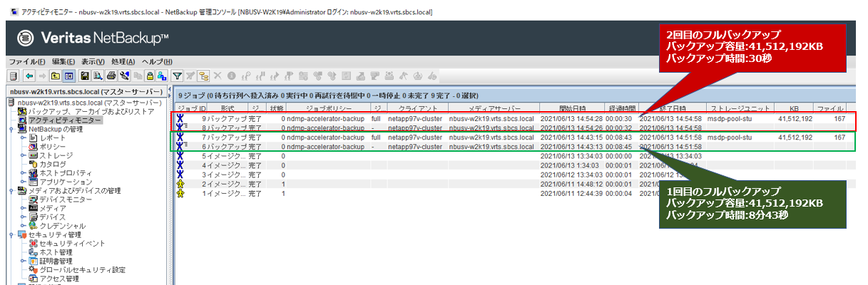The width and height of the screenshot is (868, 285).
Task: Click the back arrow toolbar icon
Action: coord(29,76)
